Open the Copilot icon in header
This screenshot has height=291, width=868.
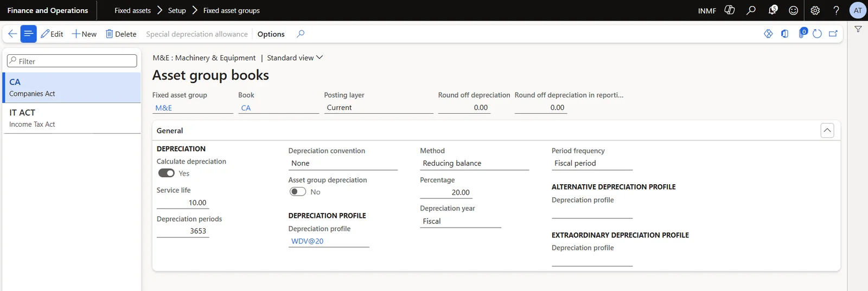(x=730, y=10)
